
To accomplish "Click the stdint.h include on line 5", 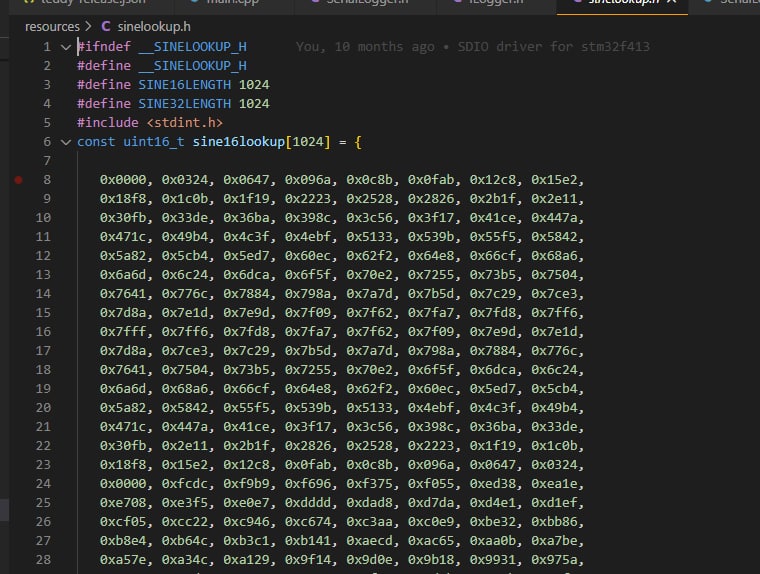I will coord(185,123).
